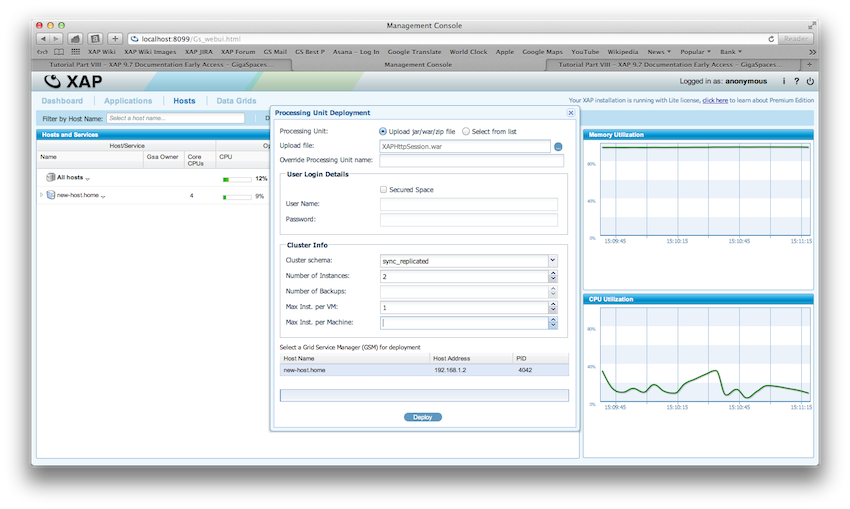Image resolution: width=850 pixels, height=509 pixels.
Task: Select the 'Select from list' radio option
Action: (466, 132)
